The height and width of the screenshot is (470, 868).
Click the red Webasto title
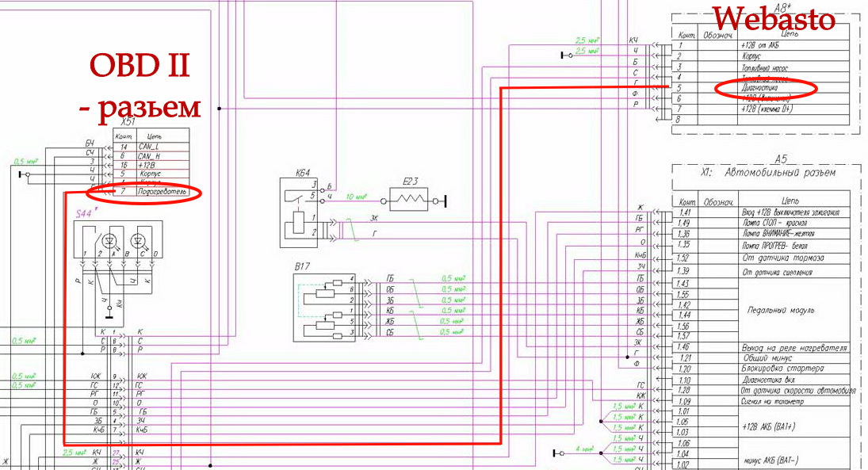[774, 19]
